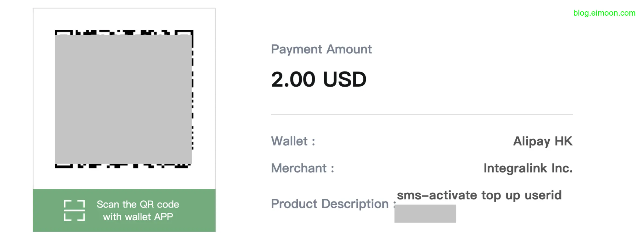Click the USD currency label
This screenshot has width=644, height=246.
click(344, 79)
